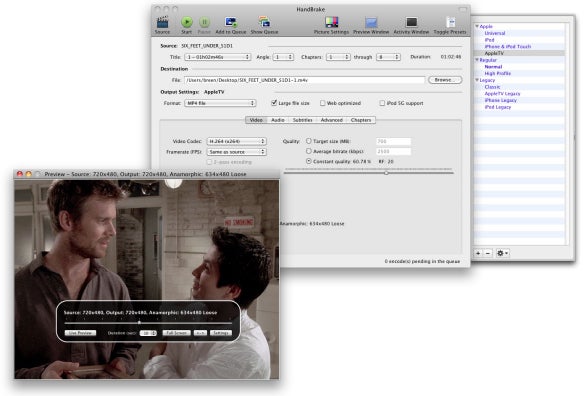
Task: Open the Framerate (FPS) dropdown
Action: tap(237, 152)
